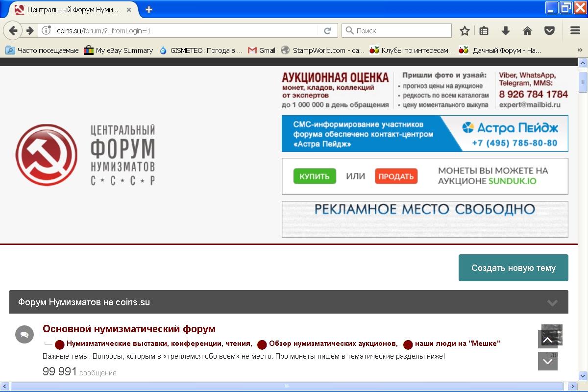The image size is (588, 392).
Task: Click the green 'КУПИТЬ' button
Action: pos(315,176)
